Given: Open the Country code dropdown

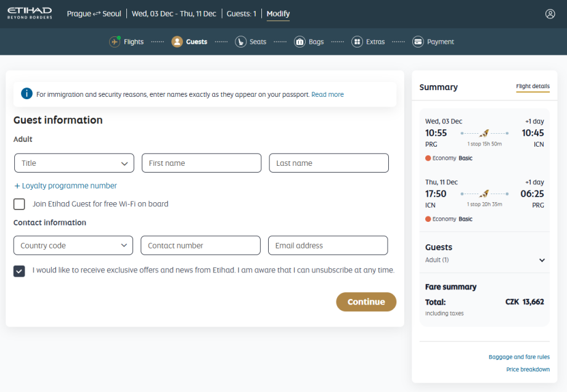Looking at the screenshot, I should pyautogui.click(x=73, y=245).
